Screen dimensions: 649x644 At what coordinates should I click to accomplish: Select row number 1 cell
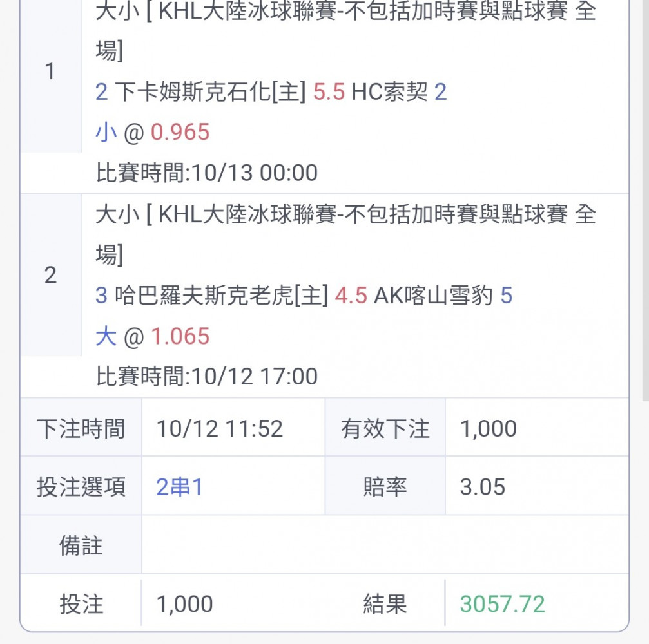[50, 71]
